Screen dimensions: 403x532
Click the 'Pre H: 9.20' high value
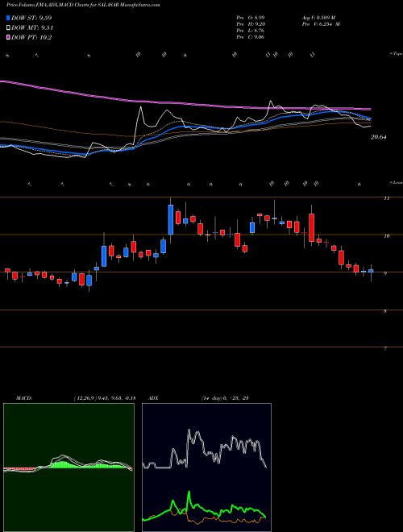251,24
